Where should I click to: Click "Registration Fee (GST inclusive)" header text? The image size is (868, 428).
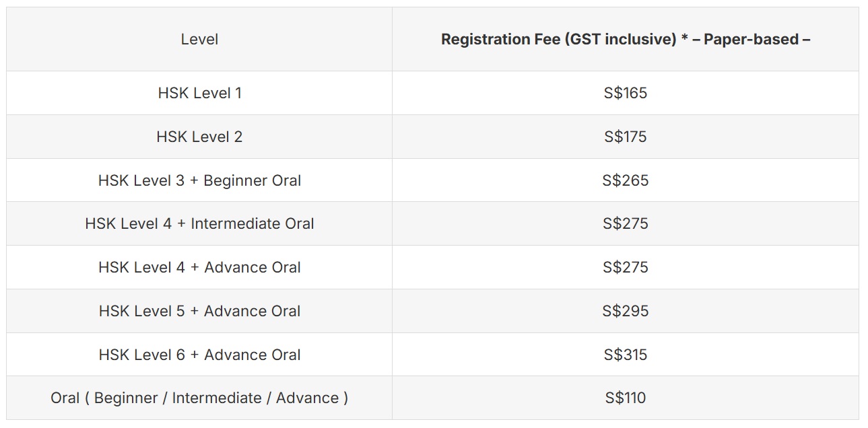pyautogui.click(x=558, y=40)
